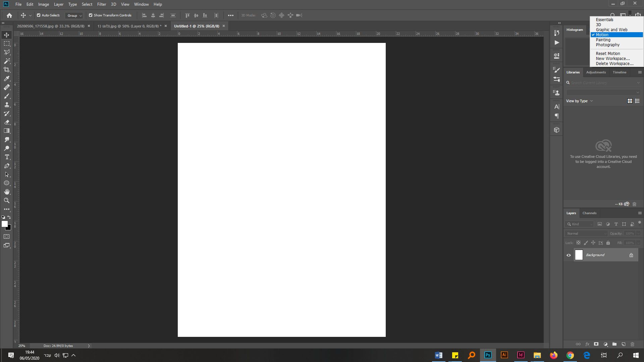Select the Magic Wand tool
644x362 pixels.
[x=7, y=61]
